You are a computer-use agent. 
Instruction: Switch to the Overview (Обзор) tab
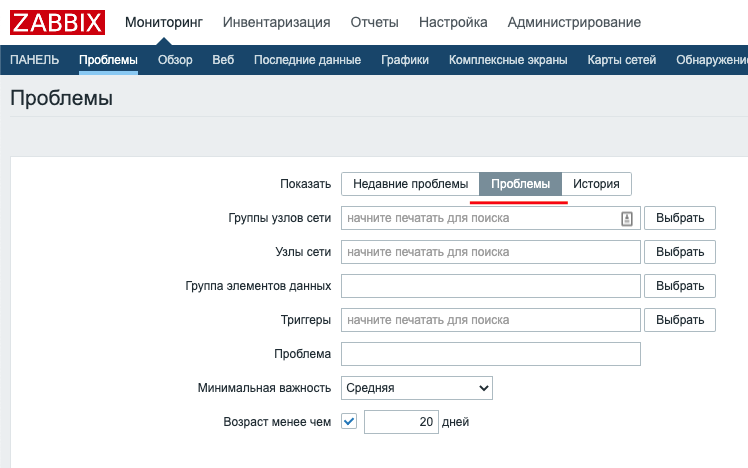175,60
